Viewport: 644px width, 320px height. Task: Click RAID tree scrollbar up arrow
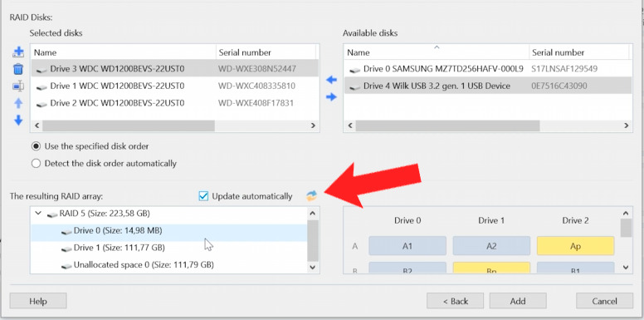click(x=313, y=213)
